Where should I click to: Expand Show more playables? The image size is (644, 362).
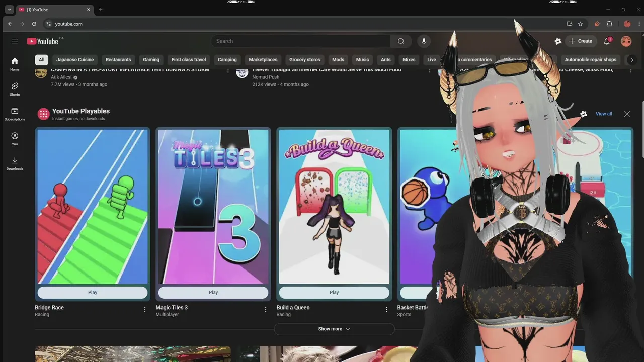pyautogui.click(x=334, y=329)
